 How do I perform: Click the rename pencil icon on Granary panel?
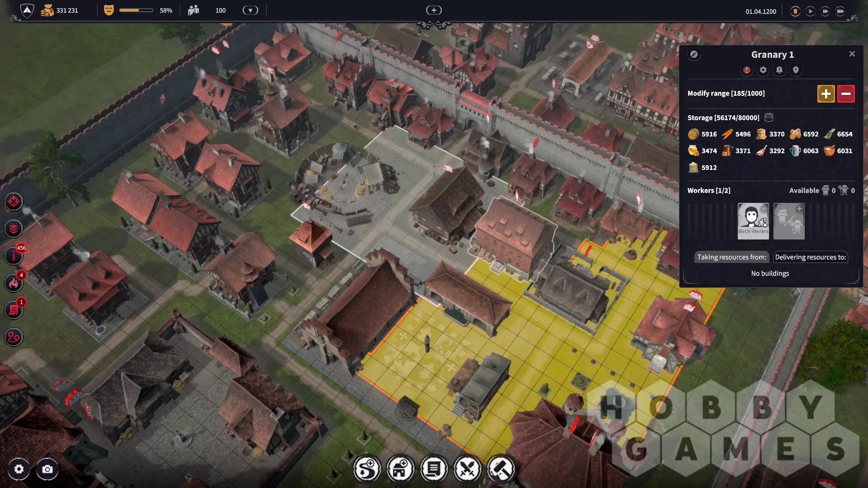tap(694, 55)
